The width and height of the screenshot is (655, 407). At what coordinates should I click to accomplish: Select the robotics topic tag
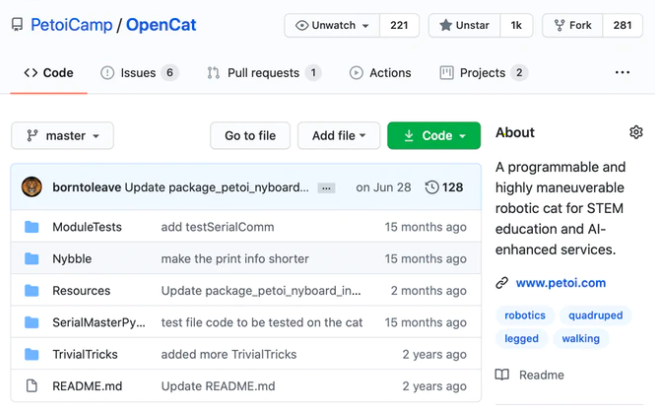point(525,315)
